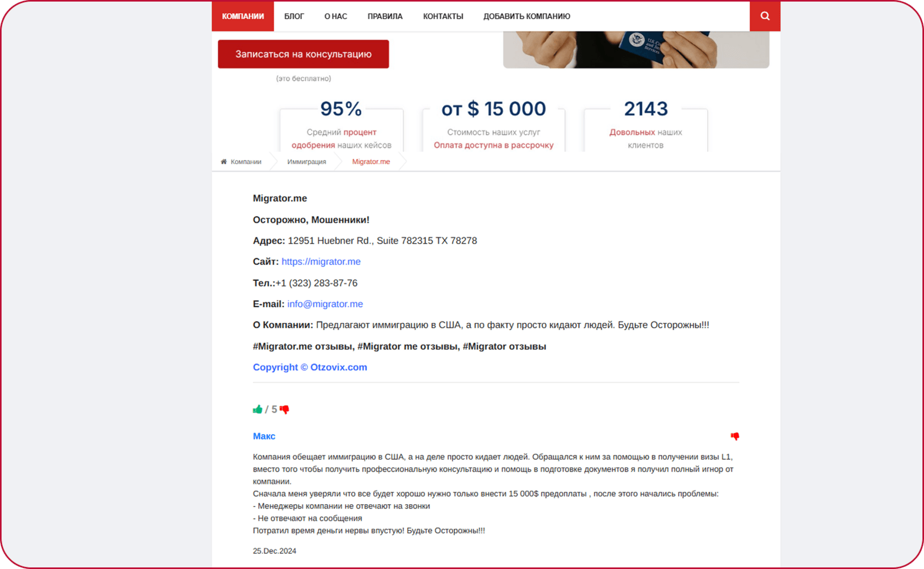Click the review date 25.Dec.2024
The image size is (924, 569).
click(x=274, y=551)
